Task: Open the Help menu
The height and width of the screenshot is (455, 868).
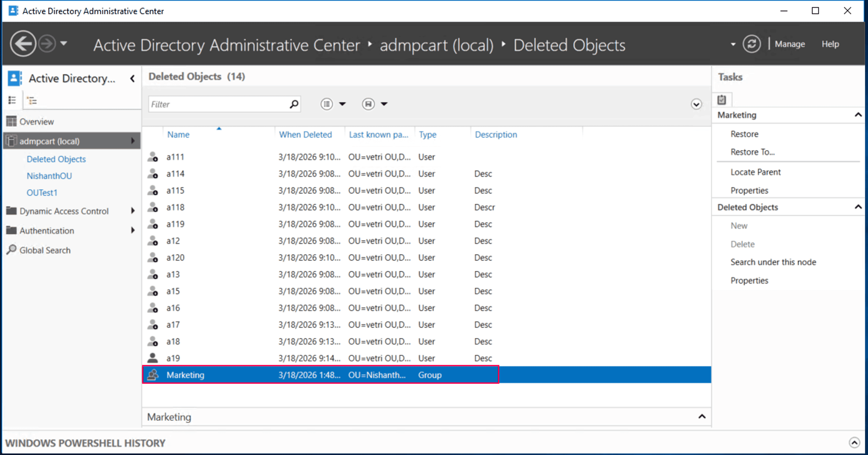Action: click(831, 44)
